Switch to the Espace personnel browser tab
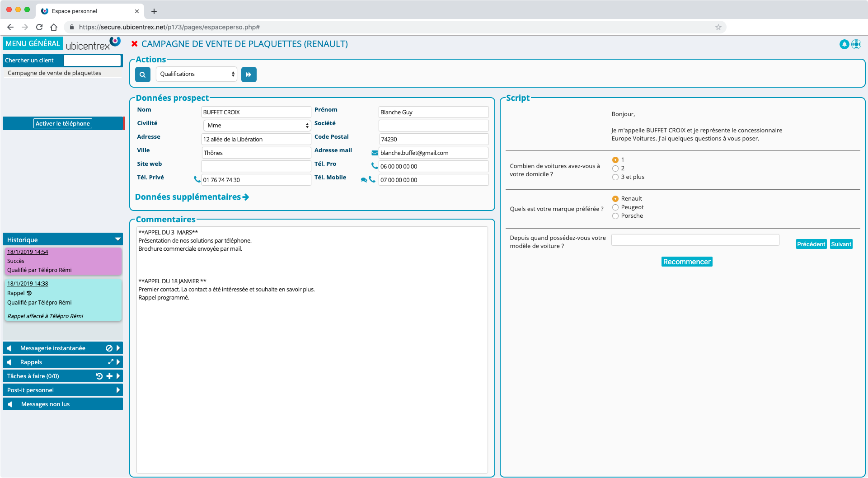 (90, 11)
